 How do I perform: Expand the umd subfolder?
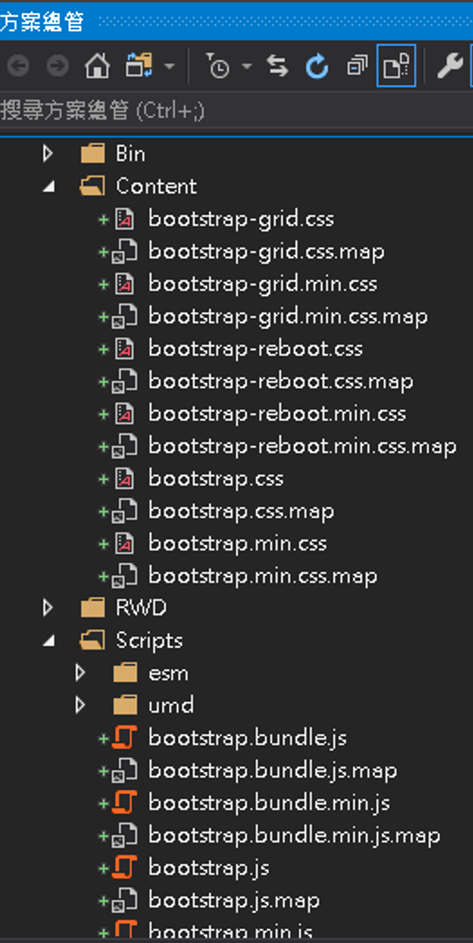coord(80,705)
